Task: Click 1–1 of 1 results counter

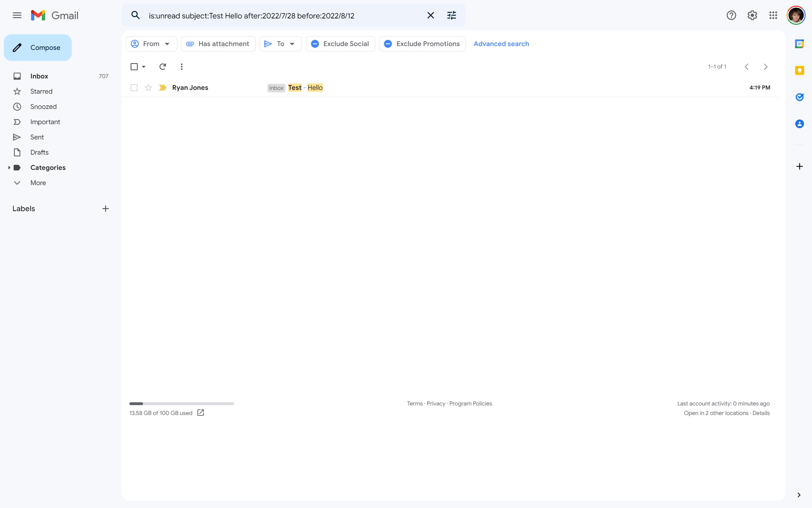Action: point(717,67)
